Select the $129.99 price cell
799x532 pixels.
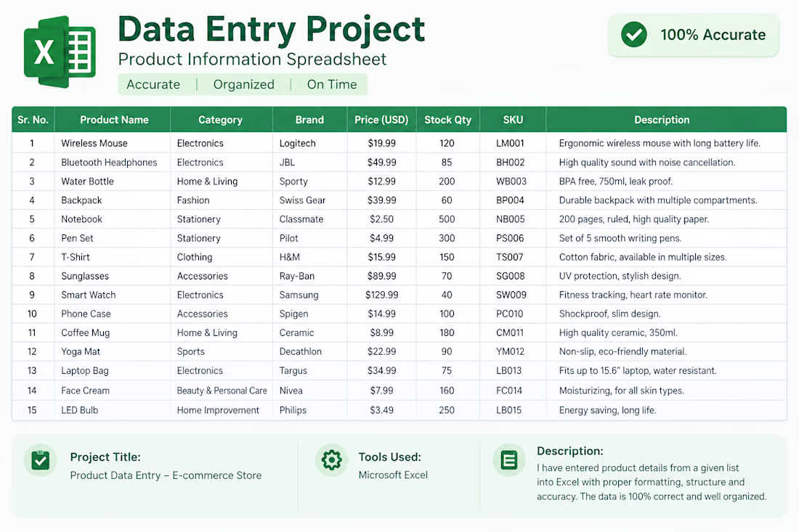381,295
